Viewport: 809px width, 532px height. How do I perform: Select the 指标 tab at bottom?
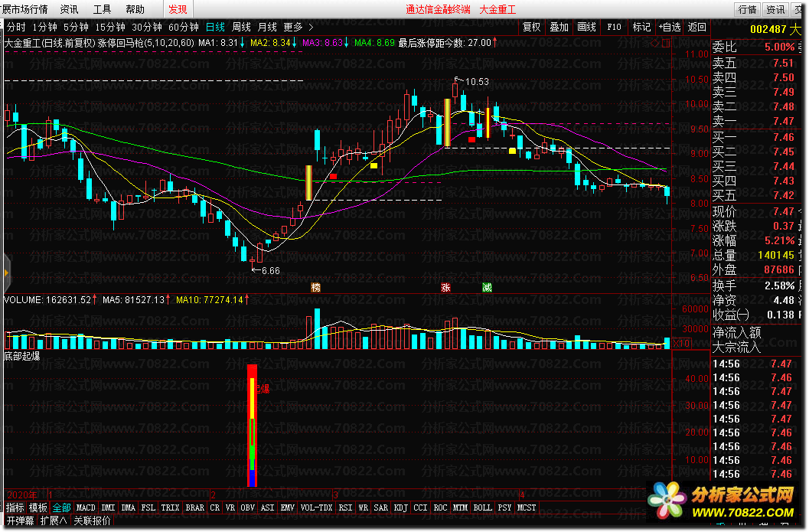click(x=15, y=508)
